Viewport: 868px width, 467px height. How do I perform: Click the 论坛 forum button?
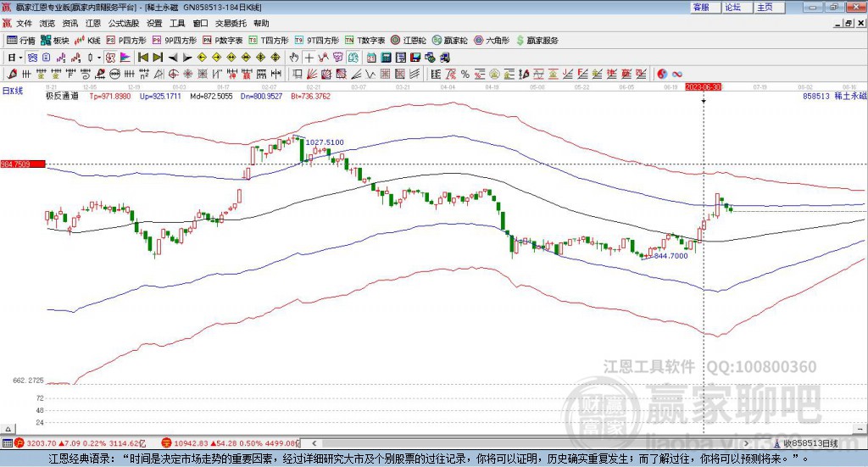tap(737, 7)
